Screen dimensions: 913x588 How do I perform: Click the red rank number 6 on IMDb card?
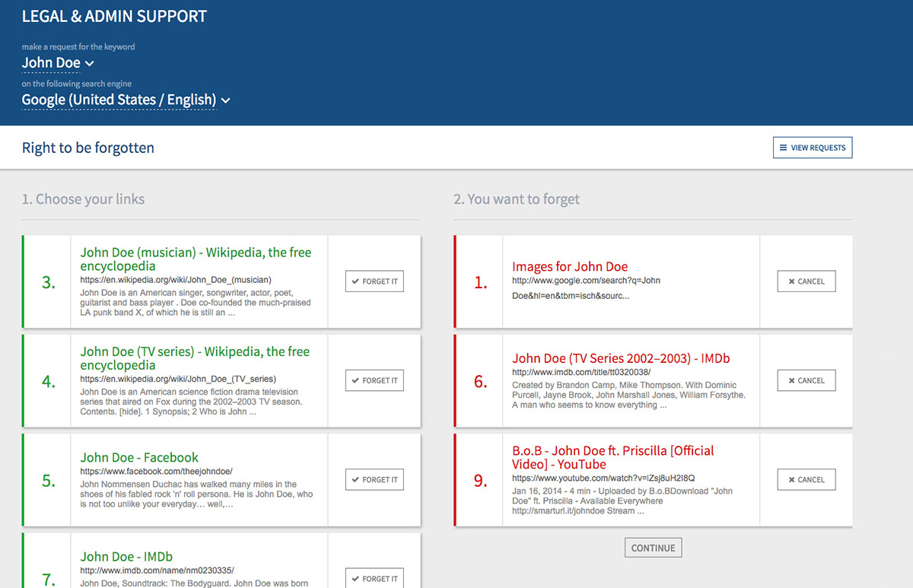(481, 382)
